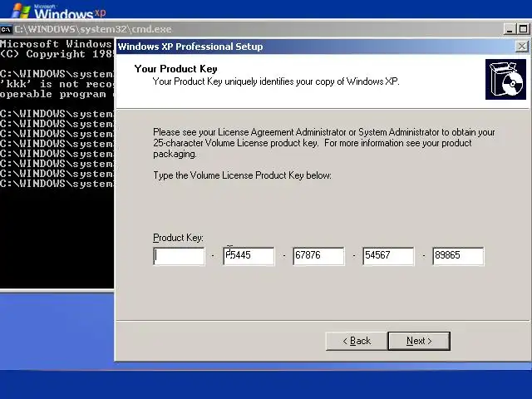This screenshot has height=399, width=532.
Task: Click the 'Your Product Key' heading
Action: point(175,69)
